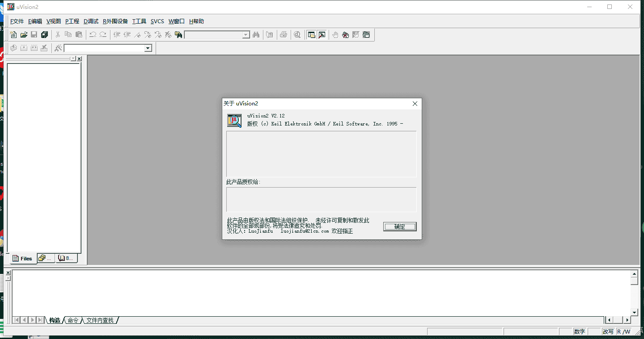Click the Open File folder icon

24,35
